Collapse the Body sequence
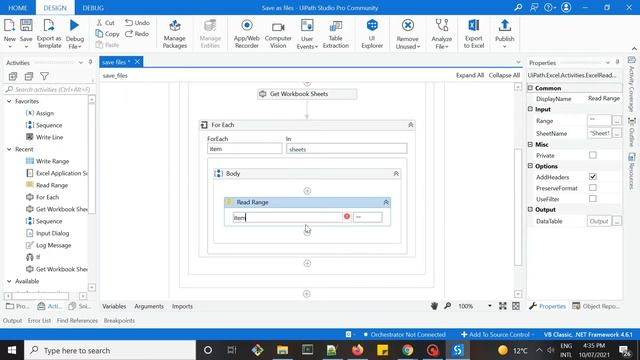The height and width of the screenshot is (360, 640). click(x=396, y=173)
